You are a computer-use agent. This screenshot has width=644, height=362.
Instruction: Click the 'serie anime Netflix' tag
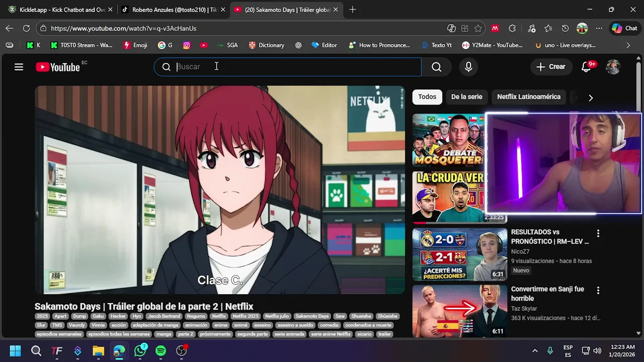pos(331,334)
